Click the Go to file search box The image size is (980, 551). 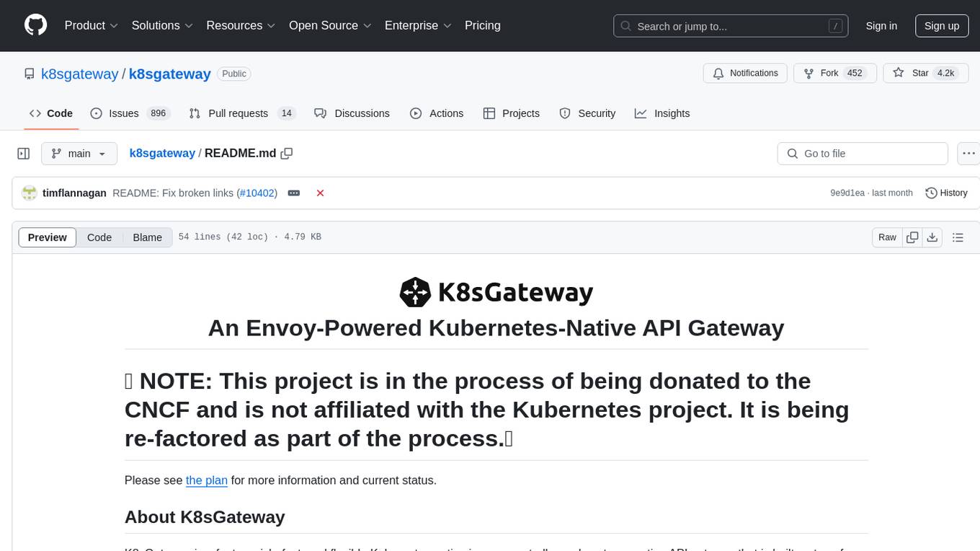[x=863, y=154]
